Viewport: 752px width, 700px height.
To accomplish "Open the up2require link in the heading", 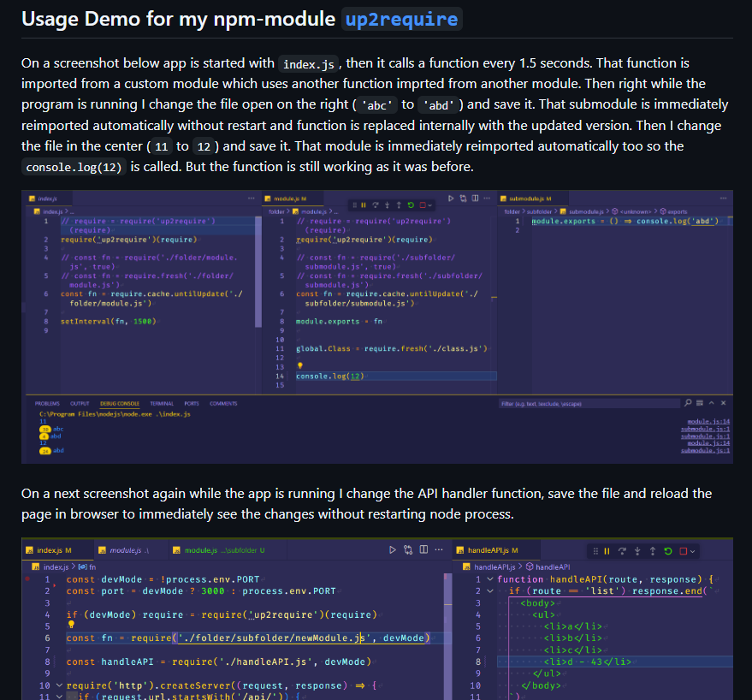I will coord(401,19).
